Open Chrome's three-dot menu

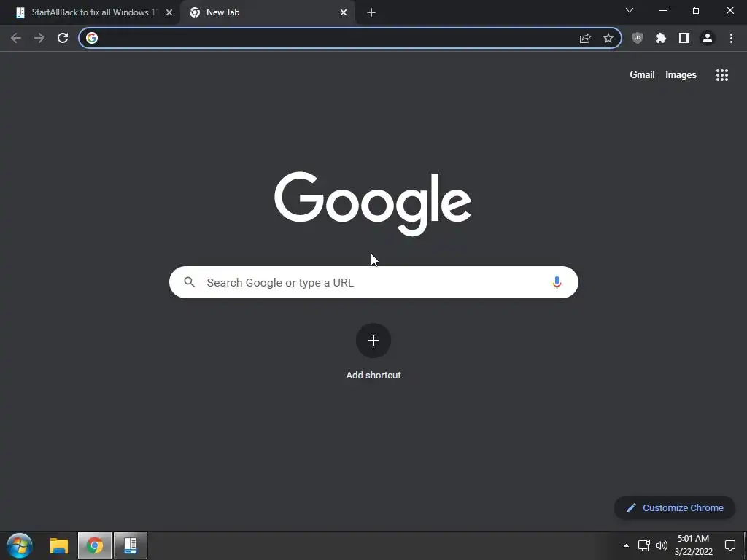(731, 38)
